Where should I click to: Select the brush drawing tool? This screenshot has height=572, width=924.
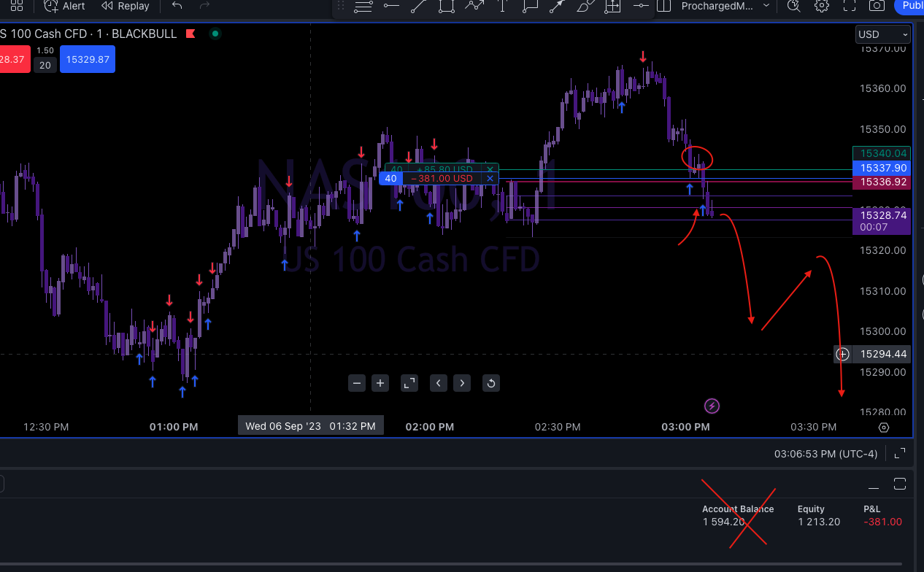[x=585, y=6]
